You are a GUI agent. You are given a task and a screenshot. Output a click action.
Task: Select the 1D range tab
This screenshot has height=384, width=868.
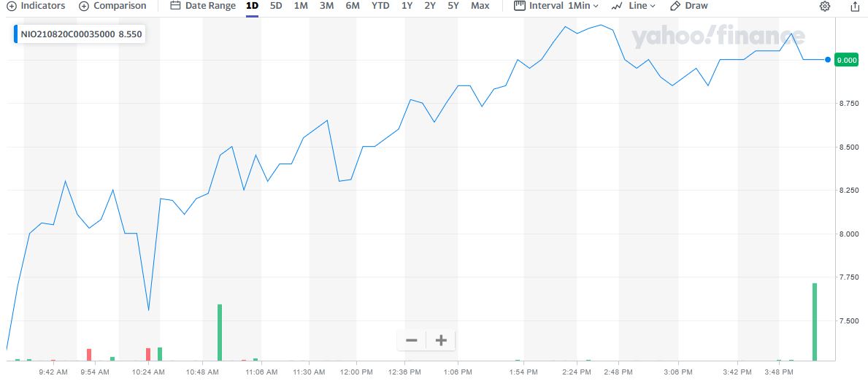252,6
